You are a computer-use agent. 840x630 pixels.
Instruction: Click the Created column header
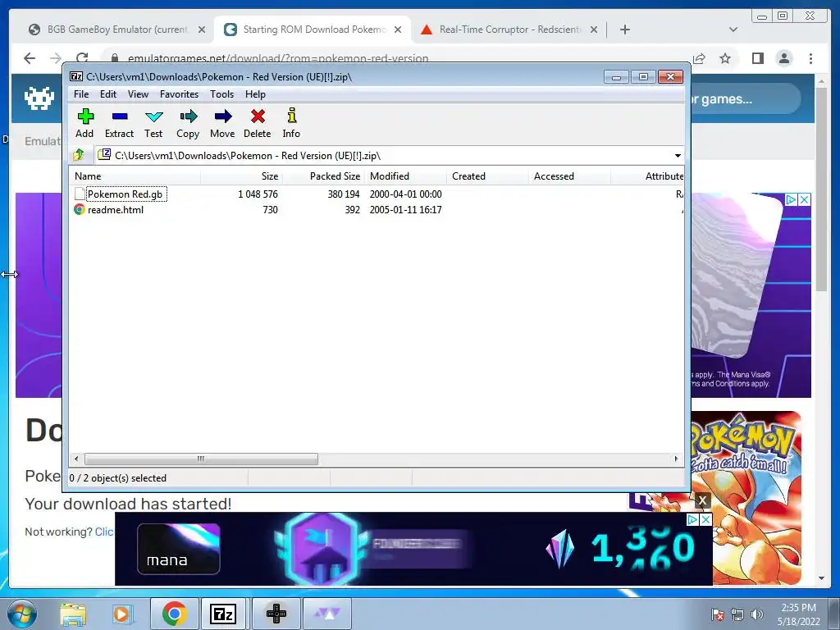click(487, 176)
